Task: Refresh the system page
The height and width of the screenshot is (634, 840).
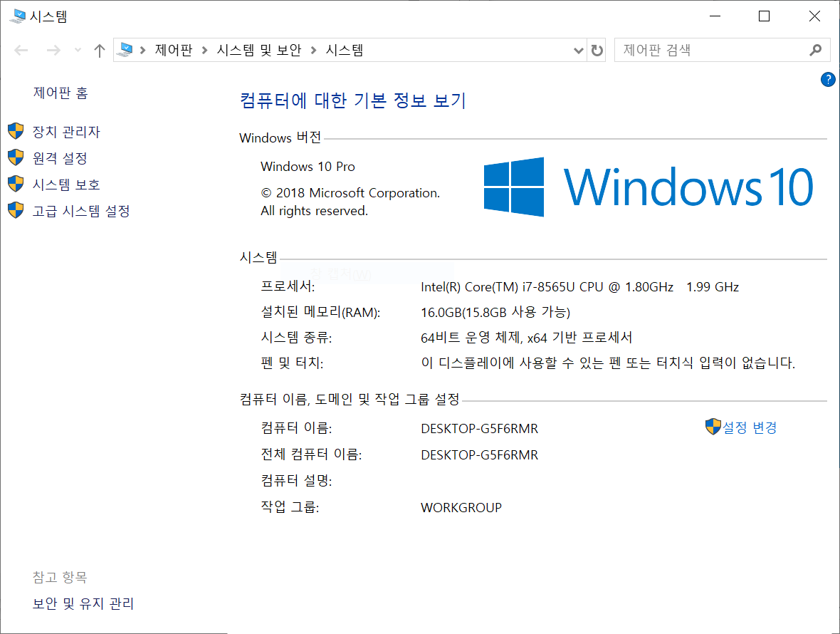Action: coord(597,51)
